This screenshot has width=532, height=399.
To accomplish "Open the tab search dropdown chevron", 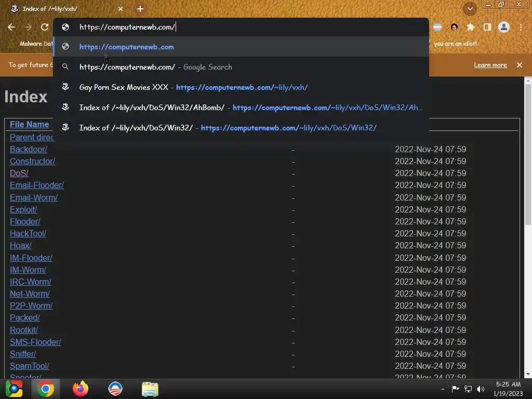I will coord(470,8).
